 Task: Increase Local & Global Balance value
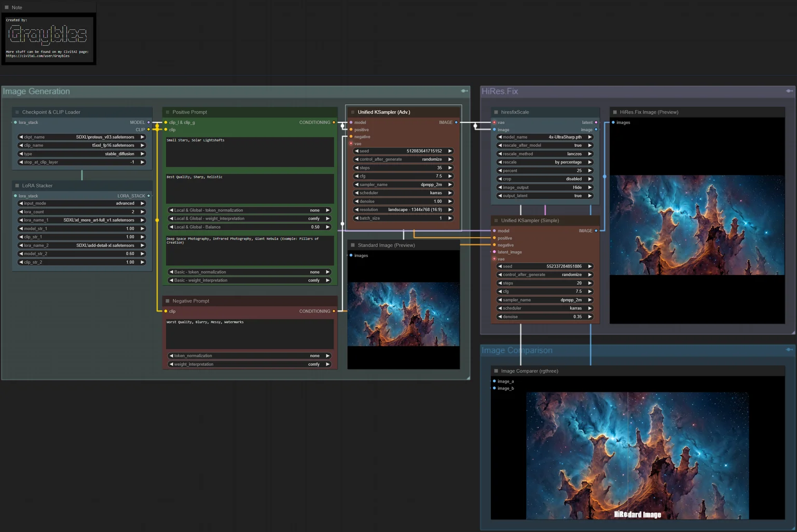pos(327,227)
